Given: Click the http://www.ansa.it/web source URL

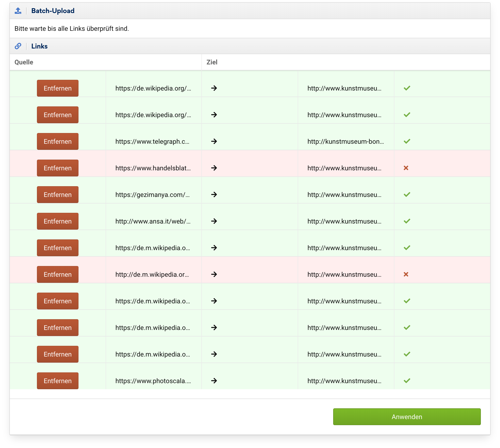Looking at the screenshot, I should tap(153, 221).
